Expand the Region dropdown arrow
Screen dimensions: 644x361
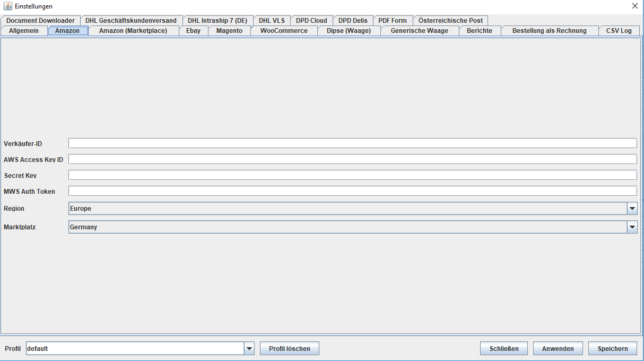[x=632, y=209]
